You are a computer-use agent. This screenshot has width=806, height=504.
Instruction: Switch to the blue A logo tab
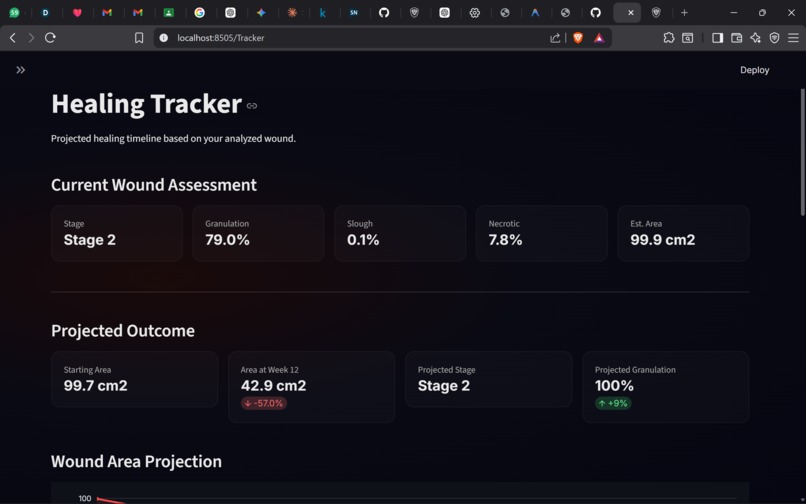coord(535,13)
